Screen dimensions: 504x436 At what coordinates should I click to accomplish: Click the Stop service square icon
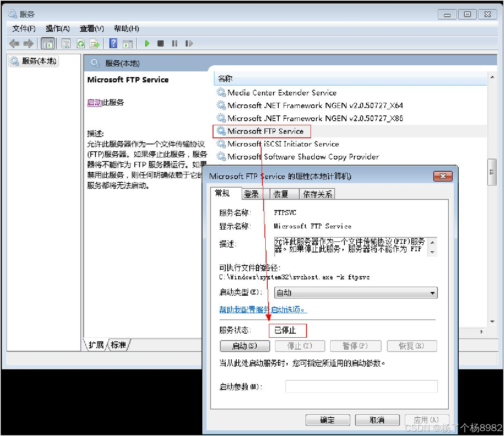pos(161,43)
